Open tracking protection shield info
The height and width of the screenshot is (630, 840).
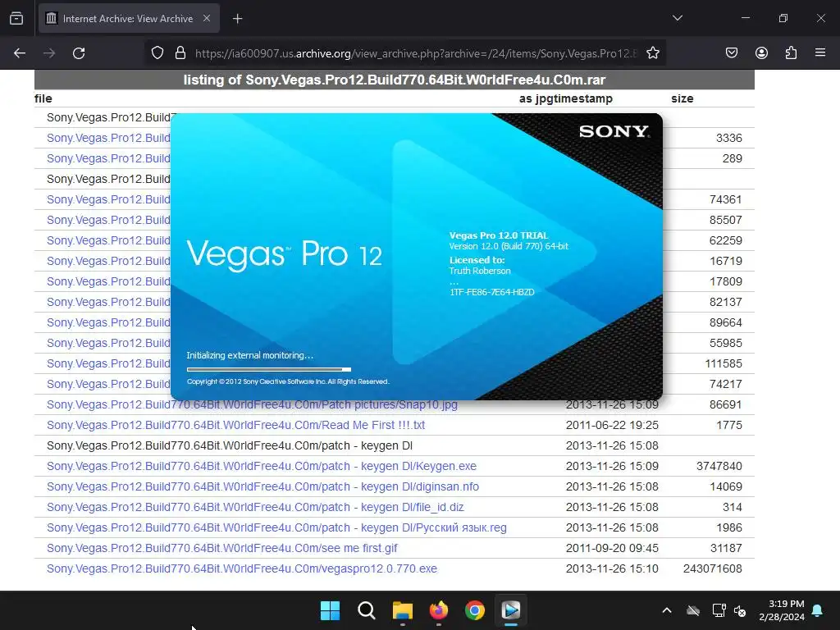(x=157, y=53)
